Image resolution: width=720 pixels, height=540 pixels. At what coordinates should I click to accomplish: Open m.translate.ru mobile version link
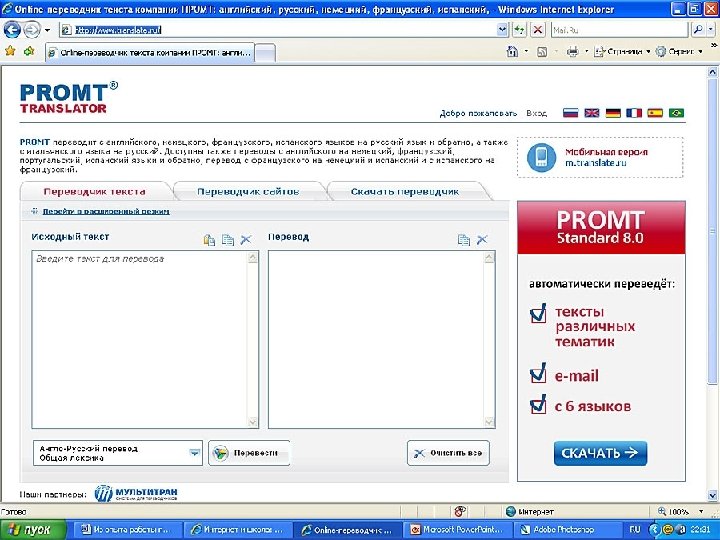596,163
